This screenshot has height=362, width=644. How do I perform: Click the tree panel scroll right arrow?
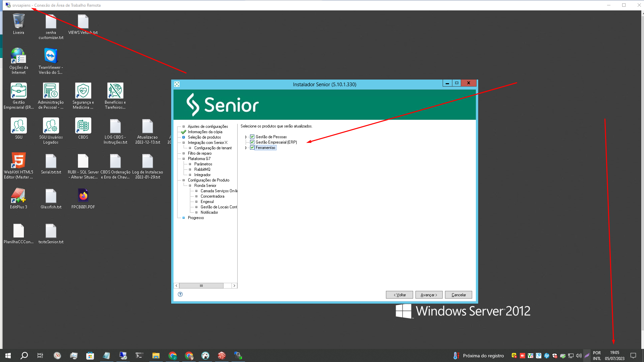coord(234,286)
